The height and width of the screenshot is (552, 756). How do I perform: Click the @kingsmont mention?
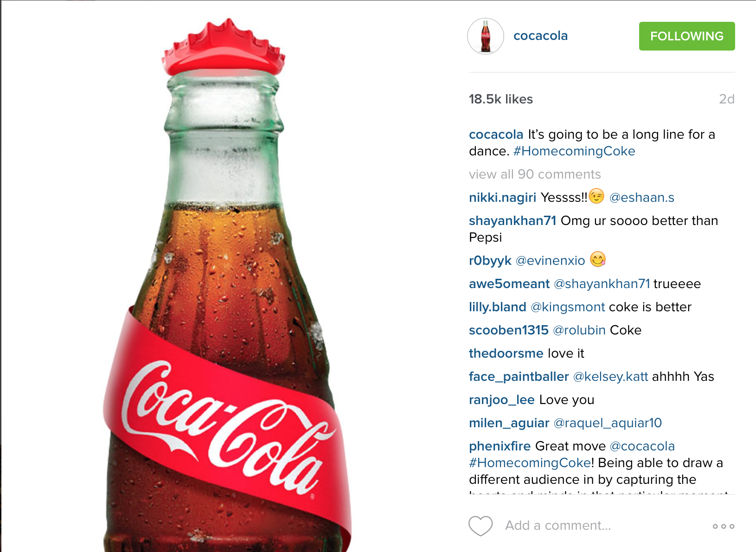pyautogui.click(x=568, y=307)
